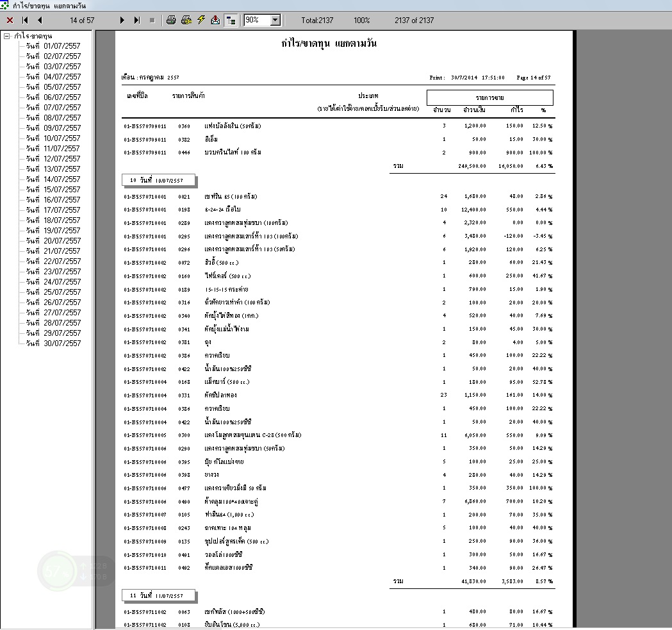Click the 2137 of 2137 record counter
Screen dimensions: 672x630
(414, 20)
